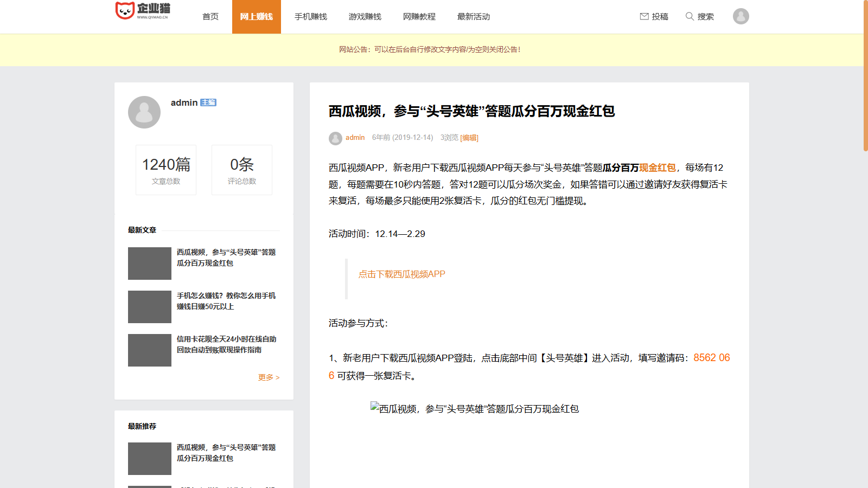Click the 搜索 magnifier icon

(690, 16)
